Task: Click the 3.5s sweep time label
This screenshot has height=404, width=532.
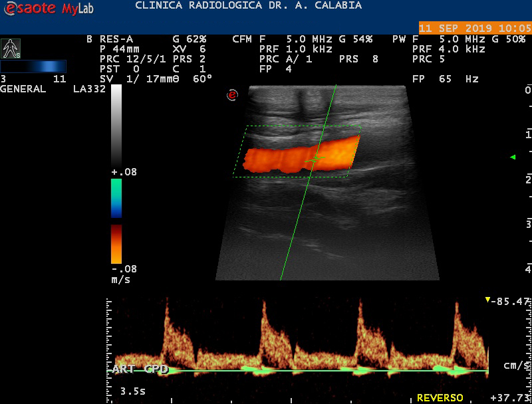Action: [134, 390]
